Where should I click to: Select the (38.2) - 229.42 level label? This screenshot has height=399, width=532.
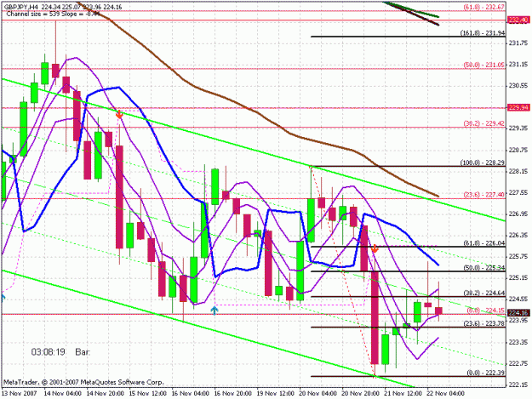click(483, 123)
